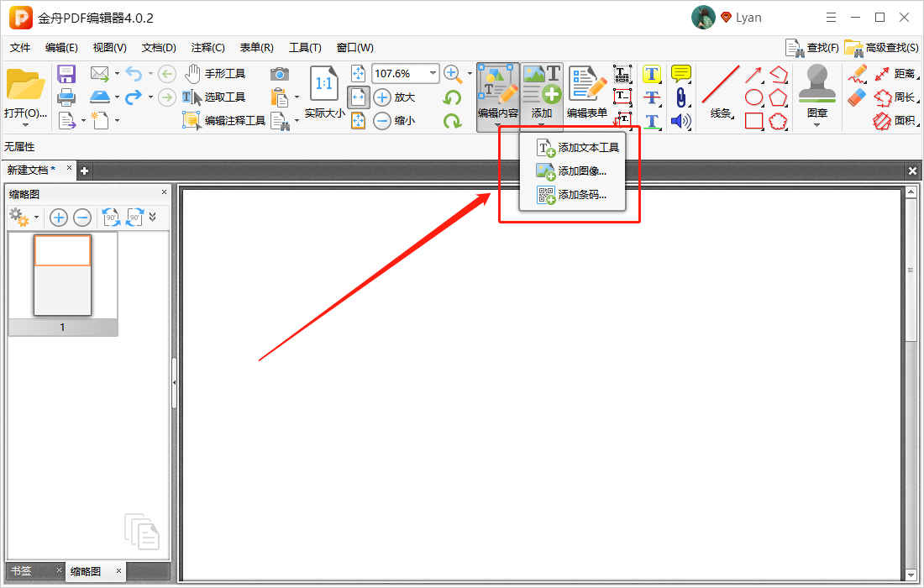
Task: Open the Document (文档(D)) menu
Action: click(159, 48)
